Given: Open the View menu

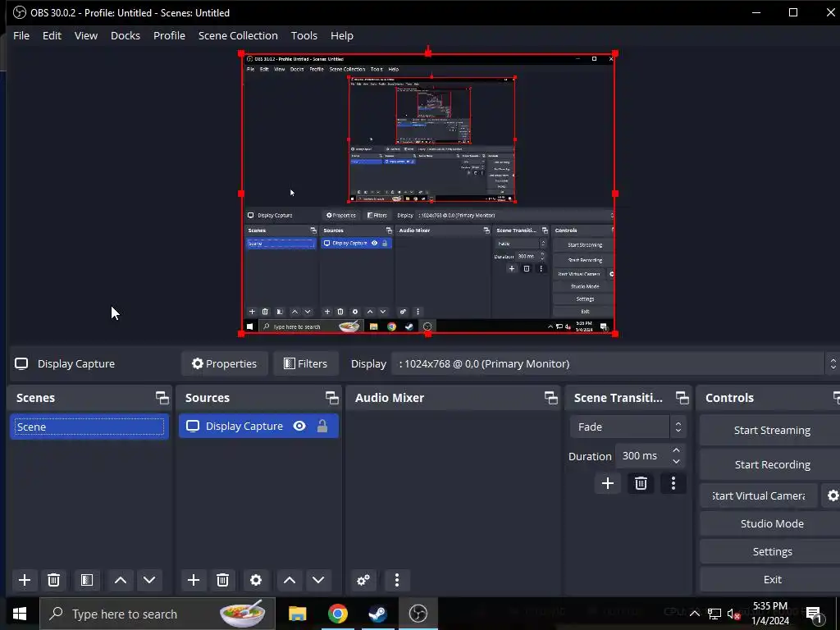Looking at the screenshot, I should click(85, 35).
